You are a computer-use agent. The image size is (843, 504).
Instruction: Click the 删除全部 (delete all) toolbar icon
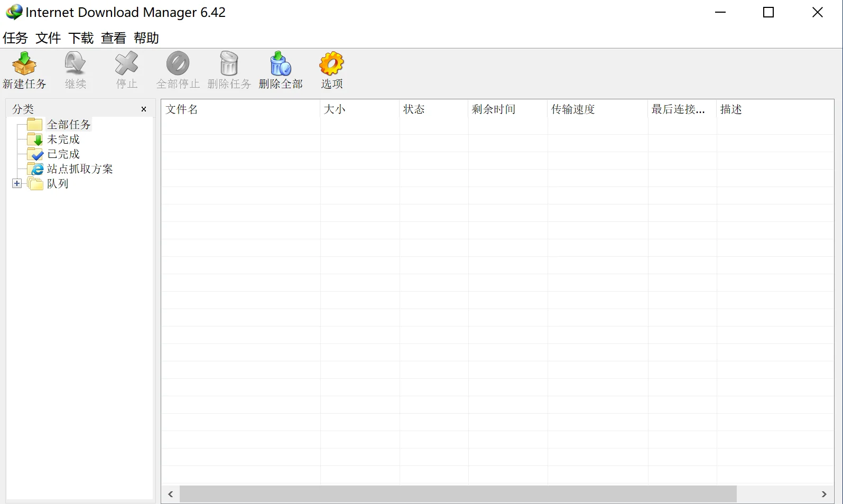[280, 64]
